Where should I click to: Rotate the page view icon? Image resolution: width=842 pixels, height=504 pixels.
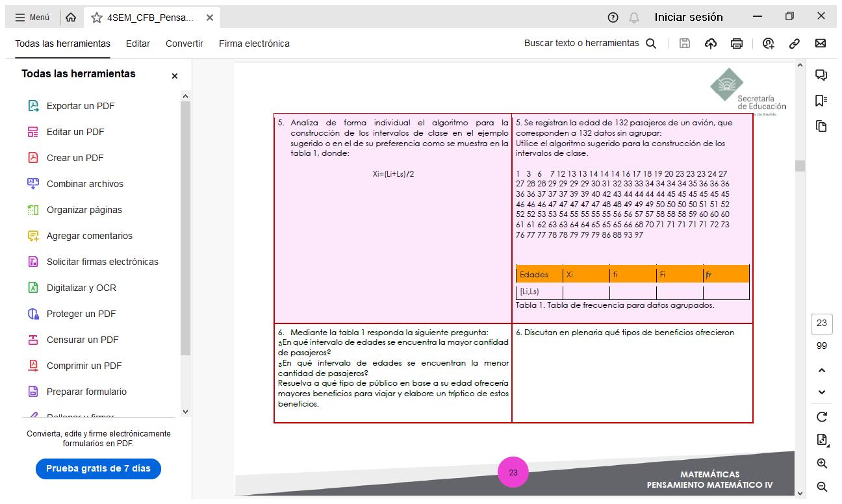[822, 416]
